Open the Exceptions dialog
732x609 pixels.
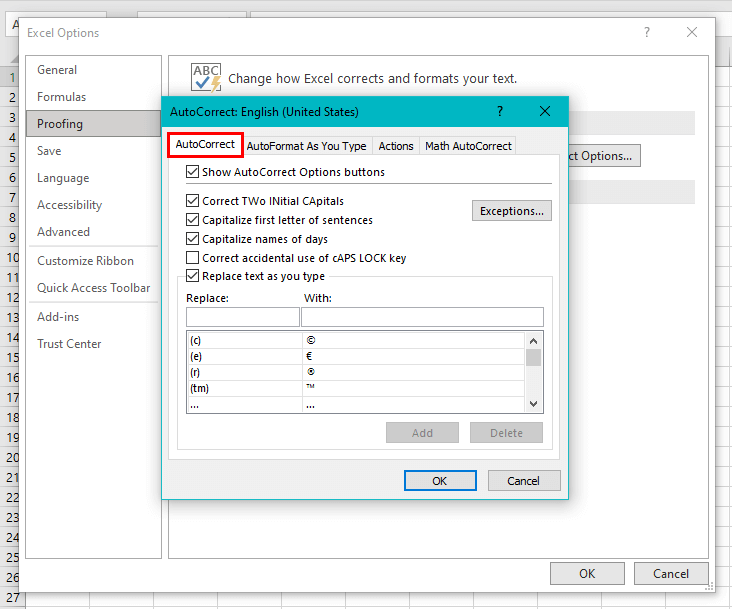[512, 211]
